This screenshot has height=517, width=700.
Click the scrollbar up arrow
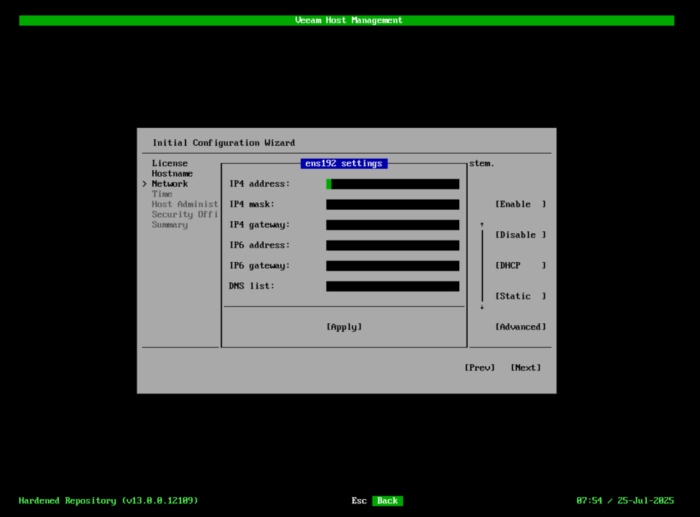482,224
